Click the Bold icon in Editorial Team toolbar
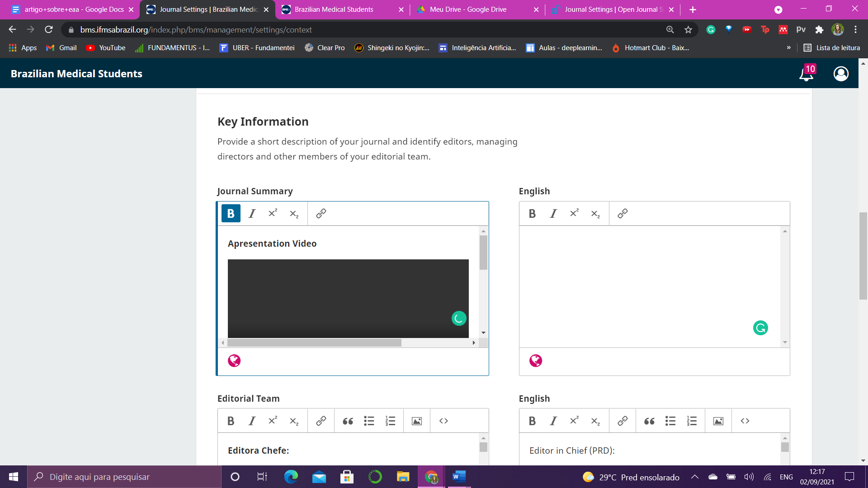The height and width of the screenshot is (488, 868). click(231, 421)
